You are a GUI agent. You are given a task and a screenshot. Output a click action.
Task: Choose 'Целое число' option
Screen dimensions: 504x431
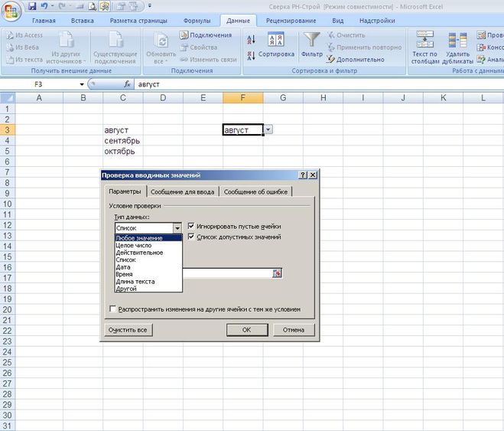click(148, 246)
